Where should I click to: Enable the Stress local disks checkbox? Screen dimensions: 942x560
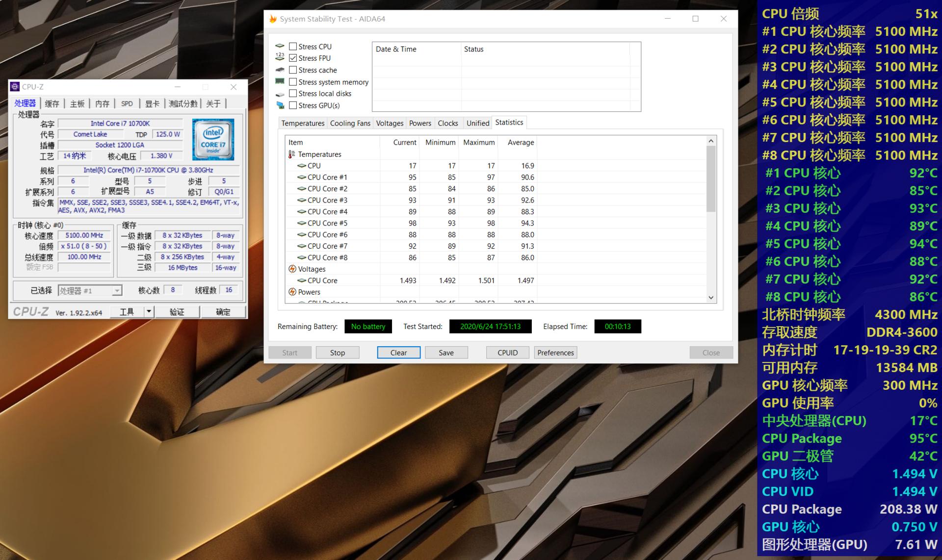coord(293,93)
